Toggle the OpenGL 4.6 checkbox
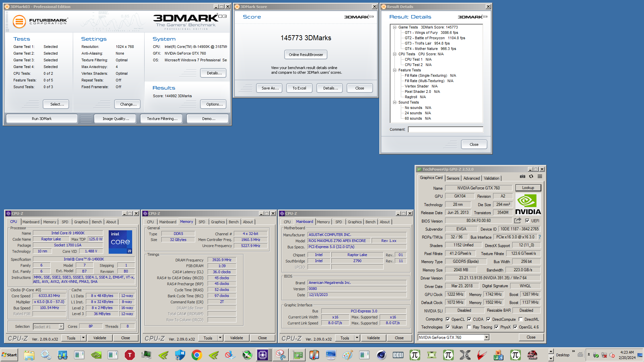 (x=515, y=327)
